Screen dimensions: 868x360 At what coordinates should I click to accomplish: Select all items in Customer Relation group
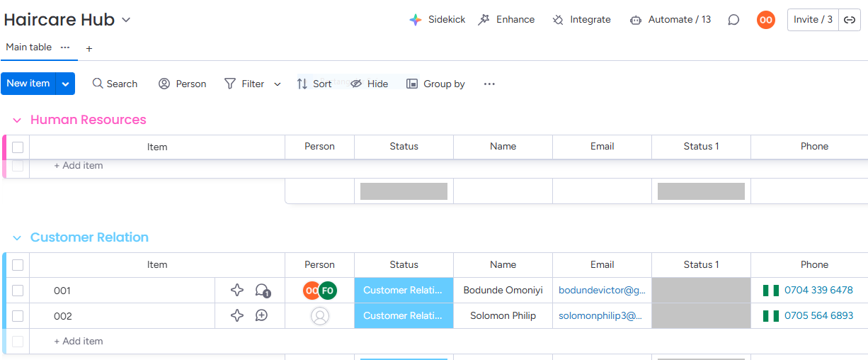(18, 265)
